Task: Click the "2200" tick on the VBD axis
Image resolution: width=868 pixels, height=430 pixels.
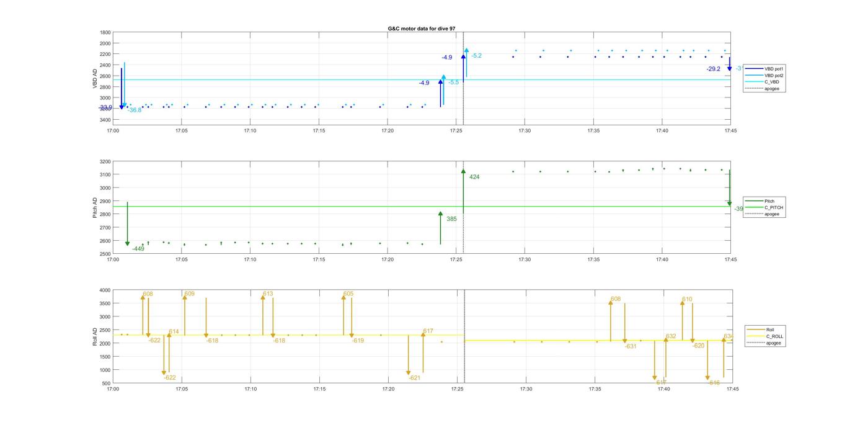Action: [105, 55]
